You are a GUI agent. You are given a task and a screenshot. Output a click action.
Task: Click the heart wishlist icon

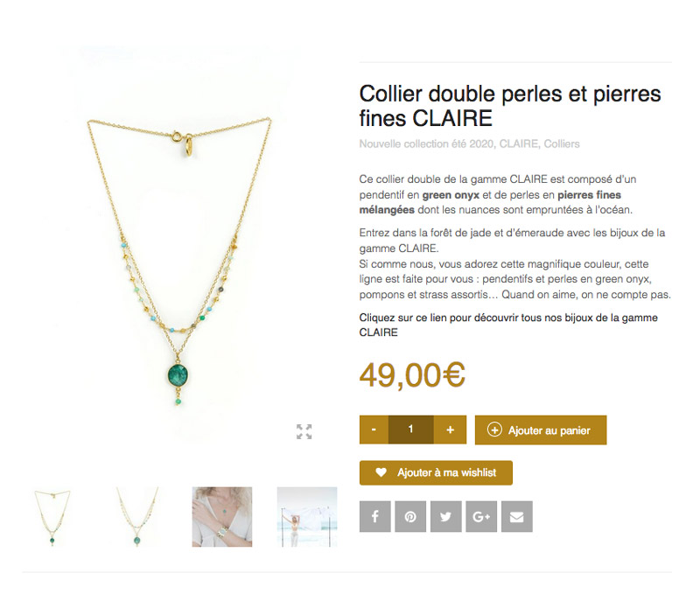pos(381,472)
